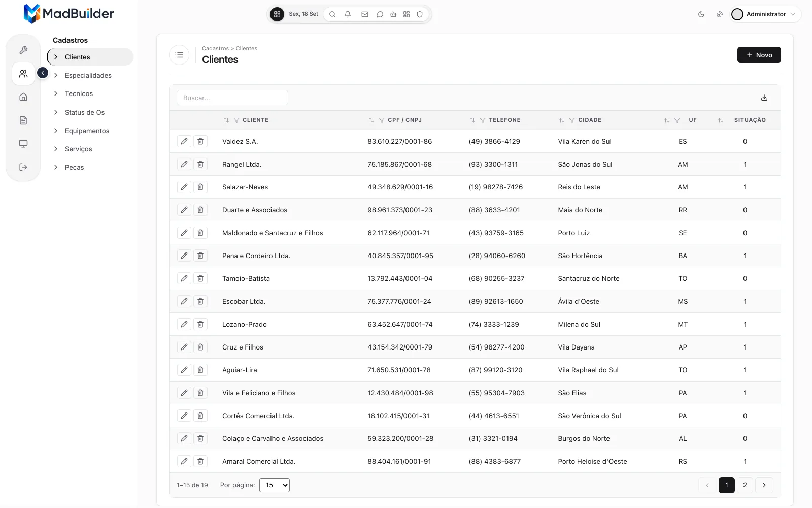Click the next page arrow
The width and height of the screenshot is (812, 508).
tap(764, 485)
